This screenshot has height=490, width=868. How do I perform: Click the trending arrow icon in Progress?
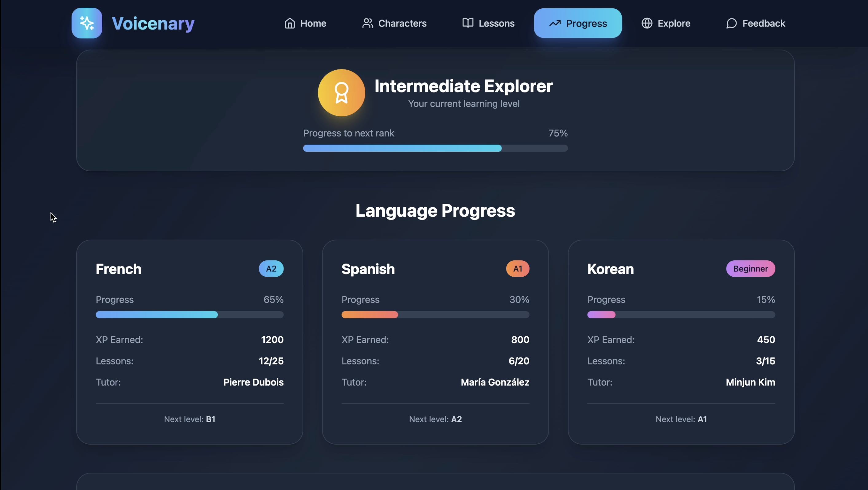coord(555,23)
